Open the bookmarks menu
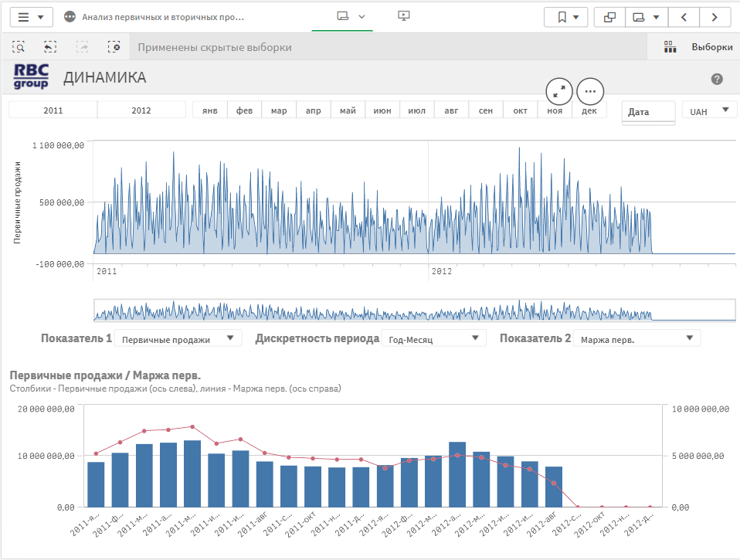 click(x=566, y=16)
